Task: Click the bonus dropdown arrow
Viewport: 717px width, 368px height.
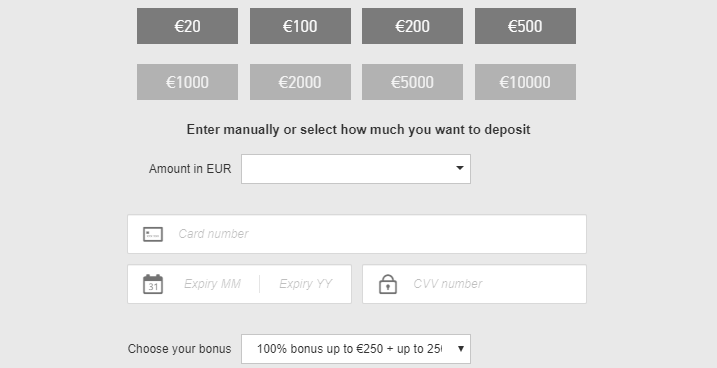Action: (x=461, y=349)
